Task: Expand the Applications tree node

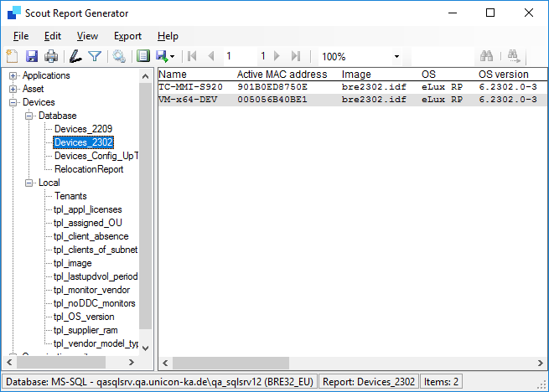Action: 13,75
